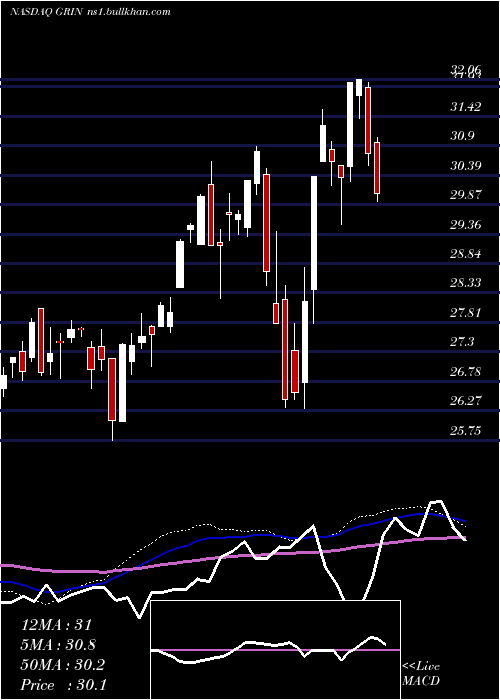500x700 pixels.
Task: Click the 26.78 price axis label
Action: [466, 371]
